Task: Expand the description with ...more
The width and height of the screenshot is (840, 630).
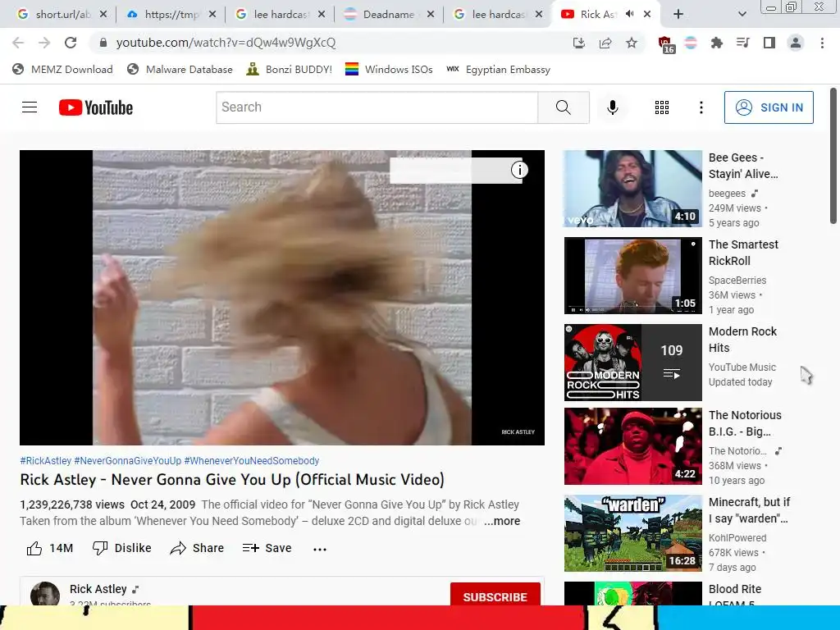Action: 502,521
